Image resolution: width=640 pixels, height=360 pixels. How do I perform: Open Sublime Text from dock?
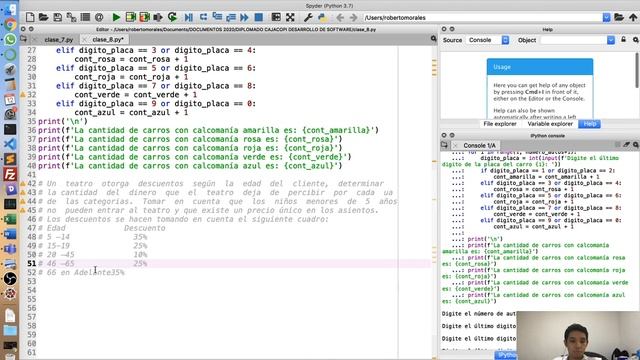[x=10, y=159]
